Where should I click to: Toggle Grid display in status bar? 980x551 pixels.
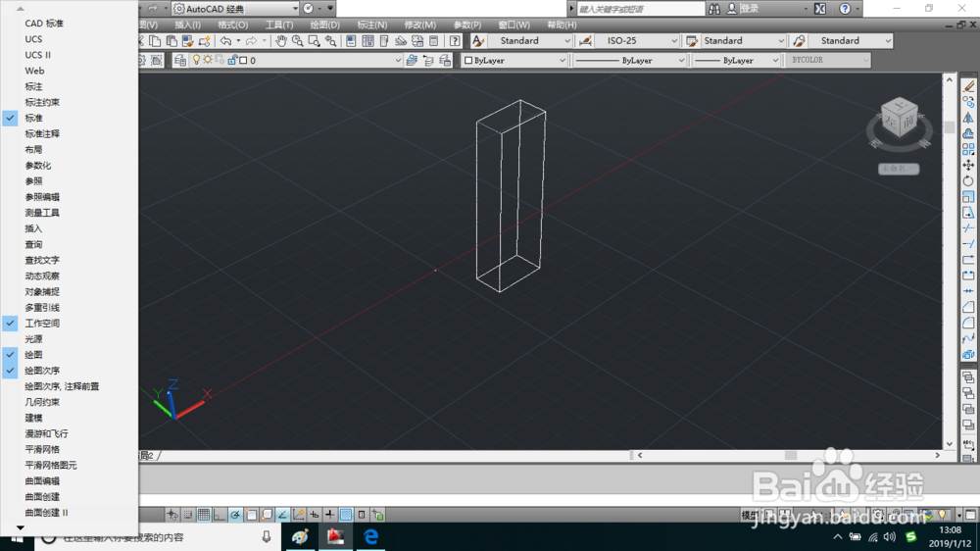(x=204, y=515)
